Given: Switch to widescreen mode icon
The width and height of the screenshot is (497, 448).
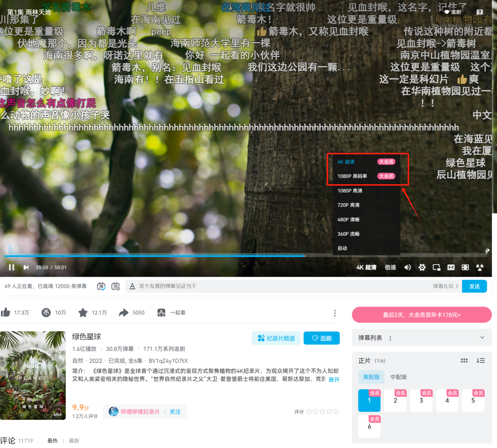Looking at the screenshot, I should [x=451, y=267].
